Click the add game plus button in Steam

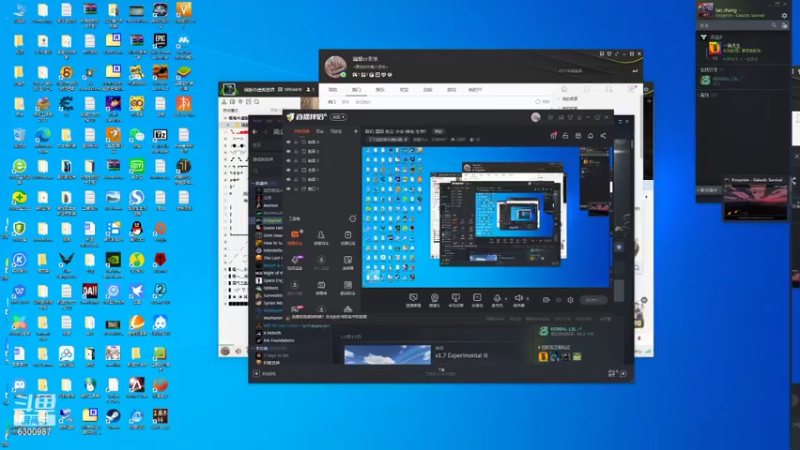coord(257,373)
